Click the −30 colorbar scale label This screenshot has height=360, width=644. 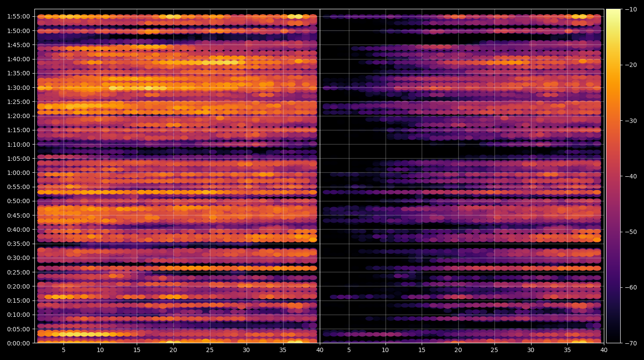pyautogui.click(x=631, y=121)
